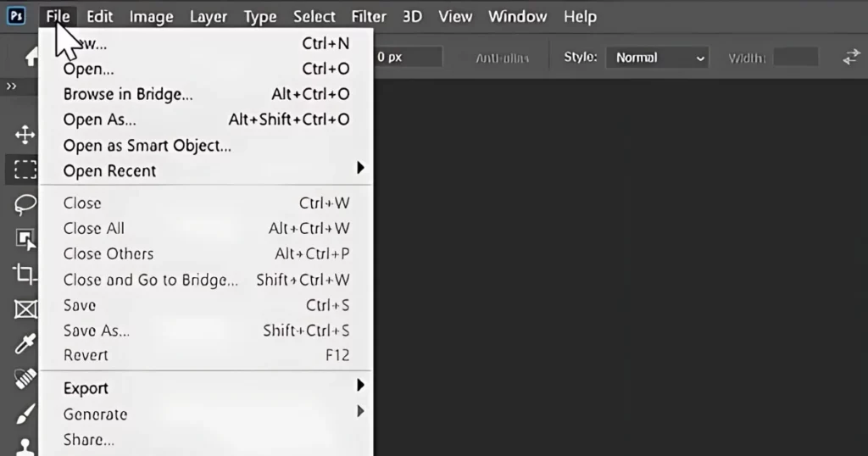Open the Style dropdown set to Normal
Viewport: 868px width, 456px height.
[x=657, y=58]
